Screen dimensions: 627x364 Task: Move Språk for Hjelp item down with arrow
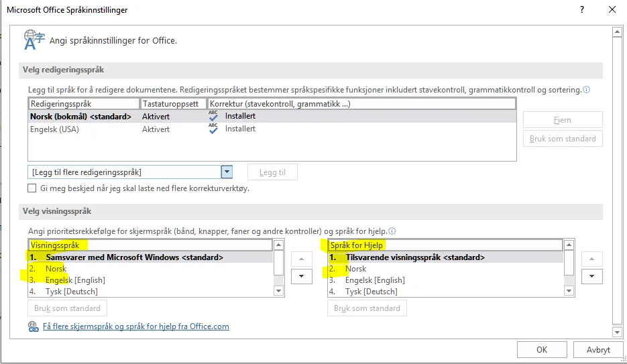592,276
